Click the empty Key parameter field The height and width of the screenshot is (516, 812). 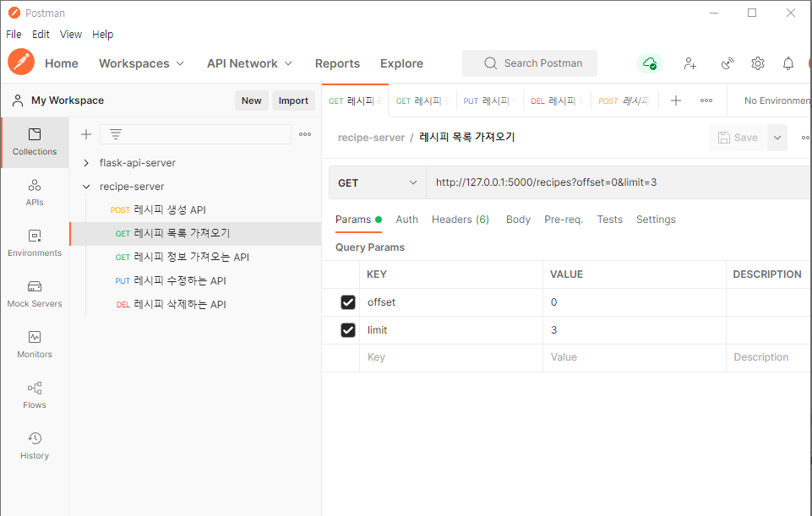pos(450,357)
